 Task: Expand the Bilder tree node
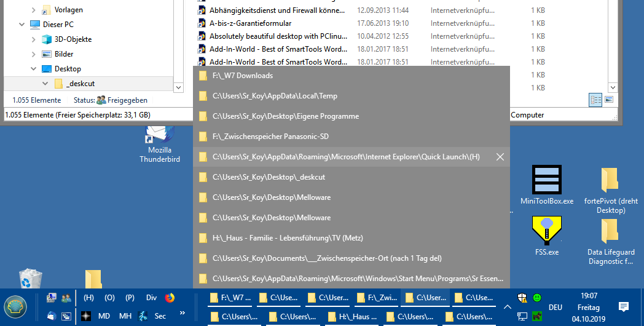(x=34, y=54)
